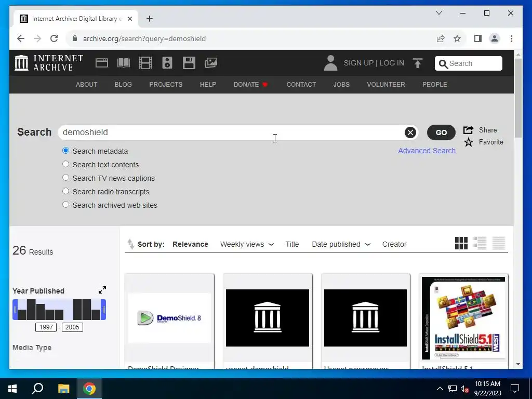The image size is (532, 399).
Task: Reload the page in Chrome
Action: point(54,38)
